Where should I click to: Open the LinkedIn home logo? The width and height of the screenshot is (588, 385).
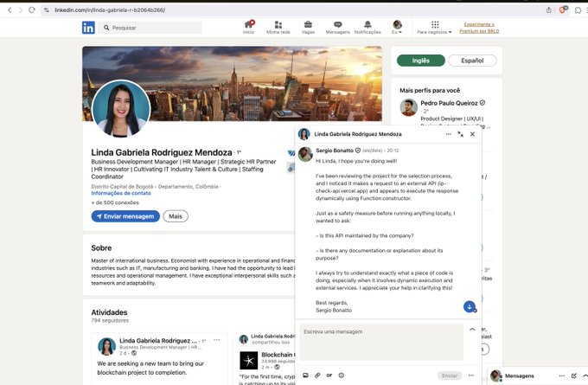(88, 28)
